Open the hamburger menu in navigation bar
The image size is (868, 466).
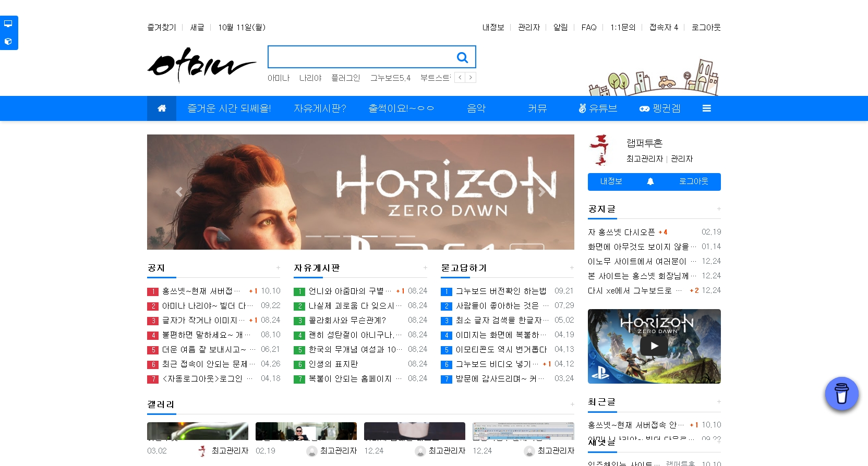pyautogui.click(x=707, y=108)
